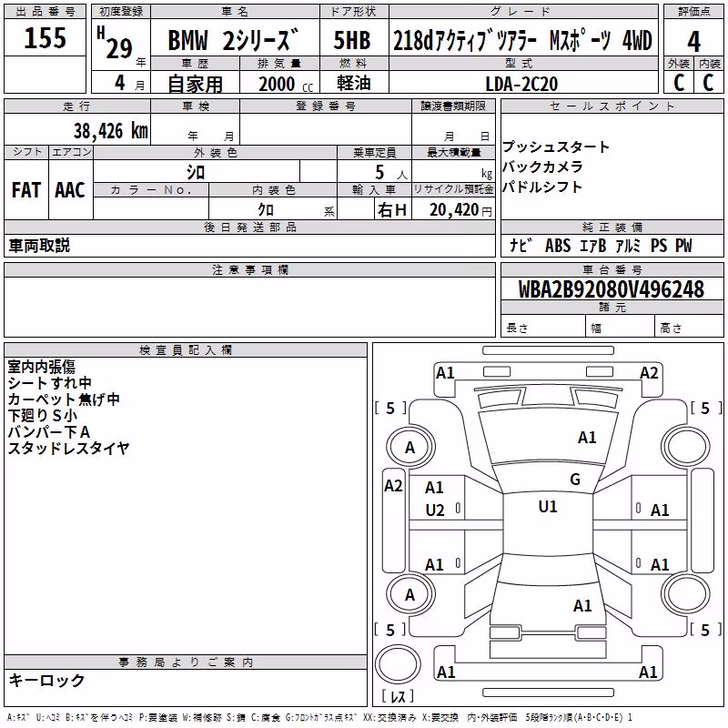
Task: Select inspector note バンパー下A
Action: pyautogui.click(x=49, y=431)
